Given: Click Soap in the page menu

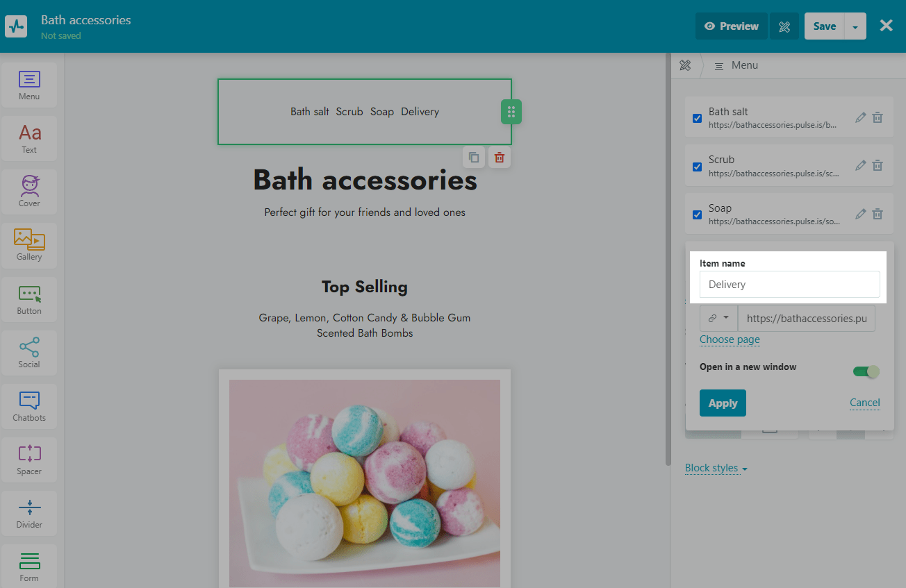Looking at the screenshot, I should (x=382, y=112).
